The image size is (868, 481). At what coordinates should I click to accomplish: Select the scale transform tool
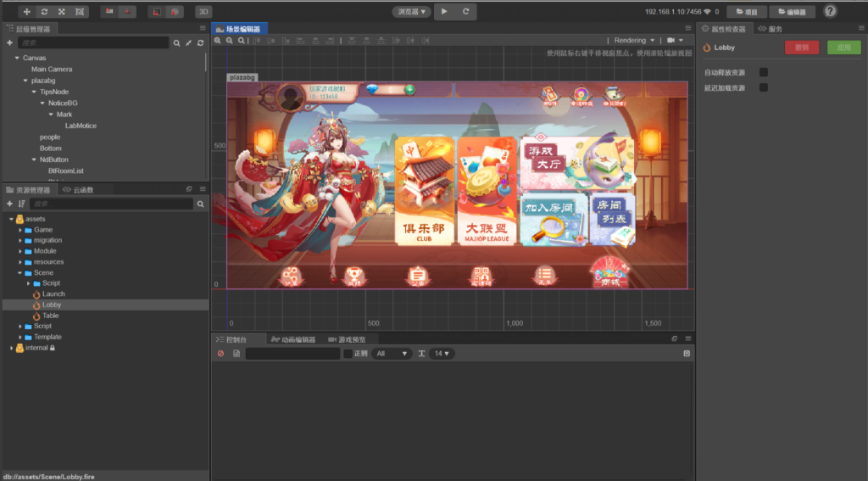coord(61,12)
